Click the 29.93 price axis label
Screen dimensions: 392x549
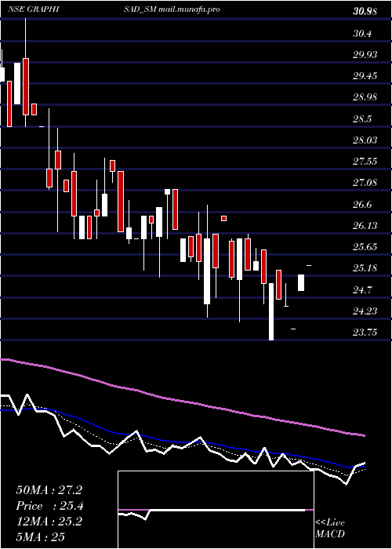point(365,55)
